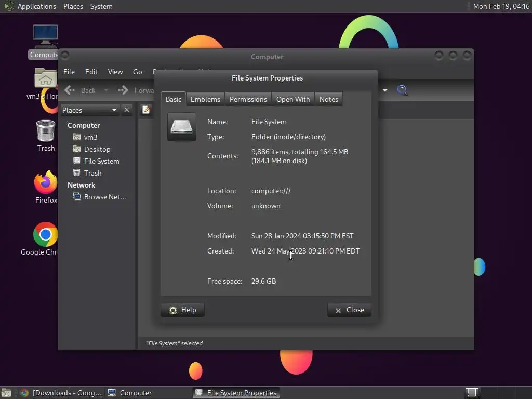Click the vm3 folder icon in sidebar

click(x=77, y=137)
